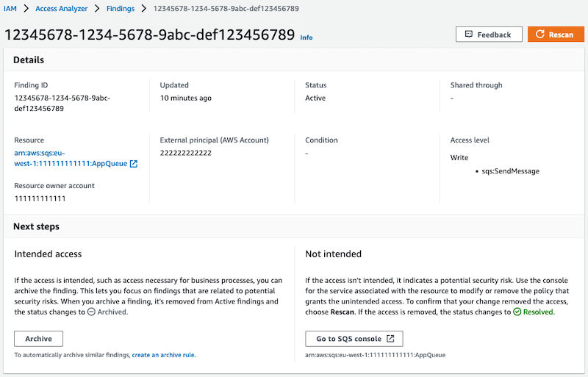Click external link icon on SQS console button
588x377 pixels.
[x=390, y=339]
